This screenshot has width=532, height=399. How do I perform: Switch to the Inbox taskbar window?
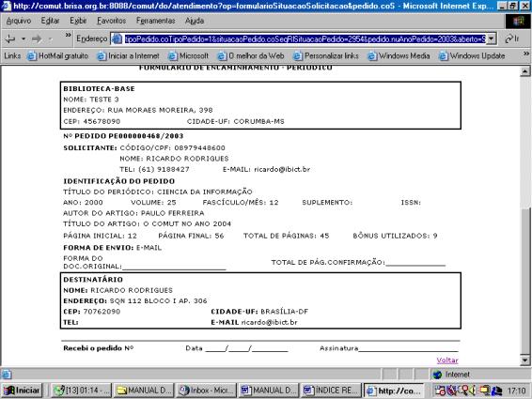tap(207, 391)
